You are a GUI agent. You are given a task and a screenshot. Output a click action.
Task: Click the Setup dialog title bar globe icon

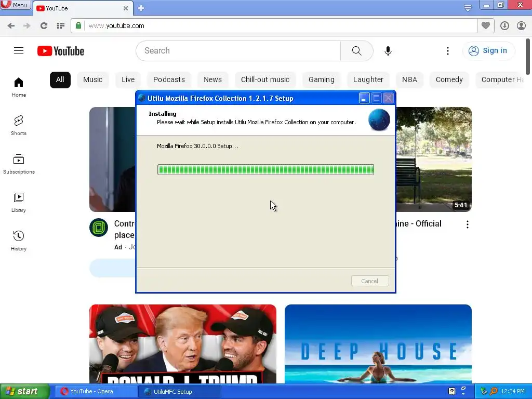click(142, 98)
